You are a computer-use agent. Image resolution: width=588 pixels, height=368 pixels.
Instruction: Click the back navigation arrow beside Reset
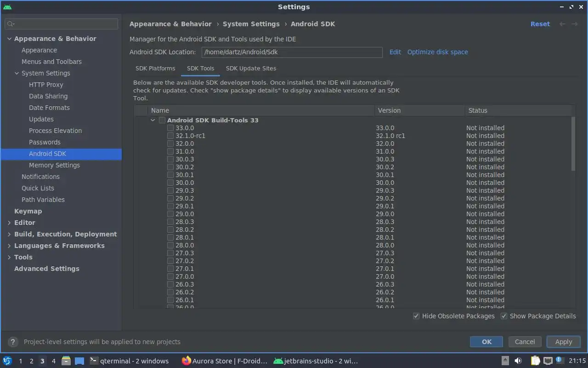562,24
